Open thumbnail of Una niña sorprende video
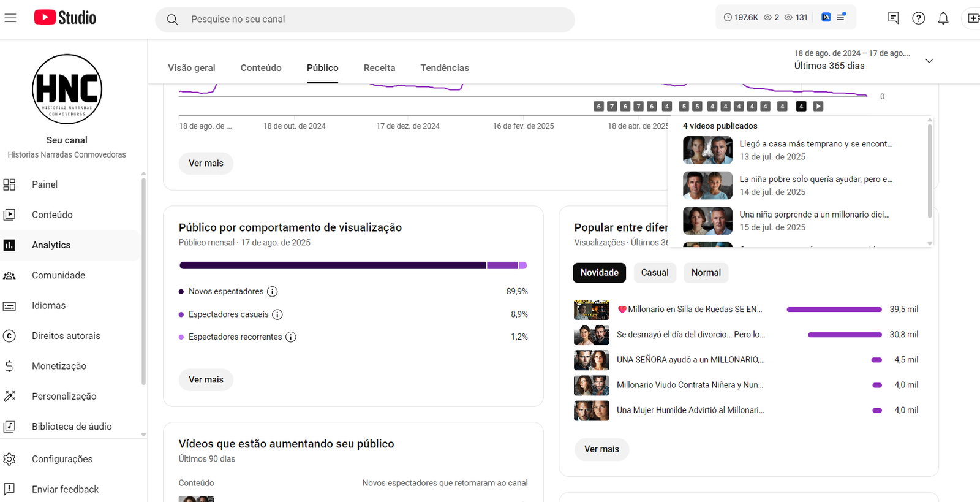The height and width of the screenshot is (502, 980). [x=707, y=221]
